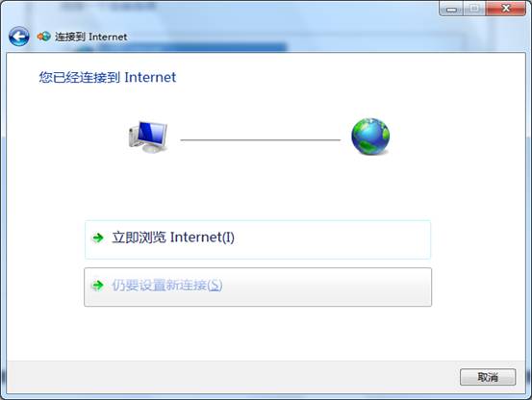Viewport: 532px width, 400px height.
Task: Minimize the 连接到 Internet window
Action: click(451, 9)
